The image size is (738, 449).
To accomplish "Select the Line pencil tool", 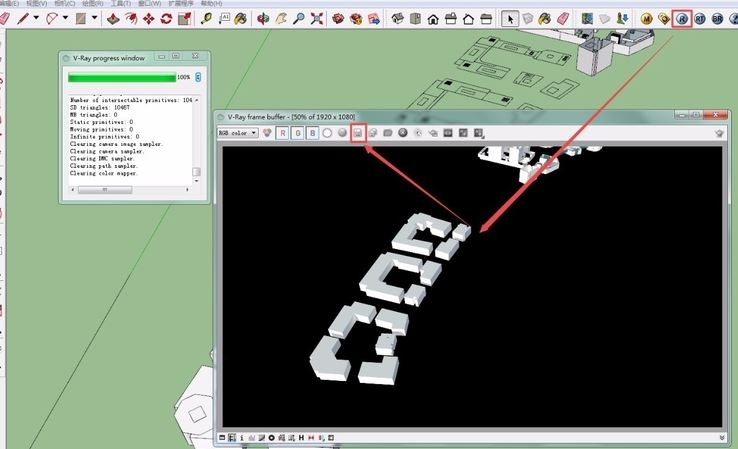I will (23, 19).
